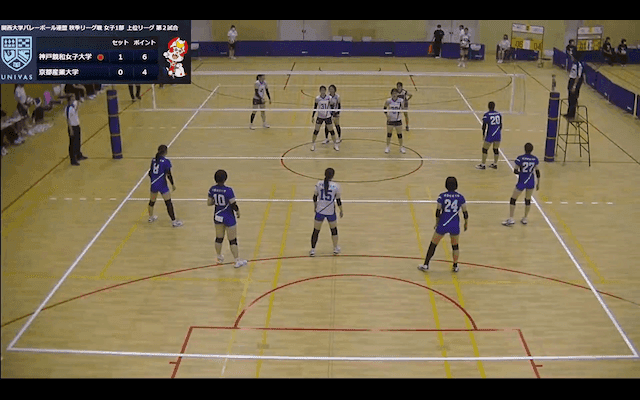Click player number 15 in white
The height and width of the screenshot is (400, 640).
(326, 211)
